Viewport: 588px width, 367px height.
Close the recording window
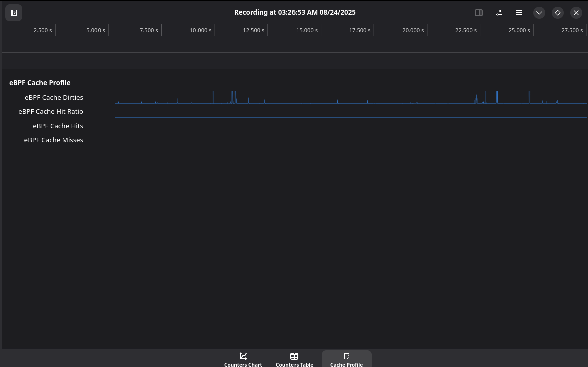point(576,13)
